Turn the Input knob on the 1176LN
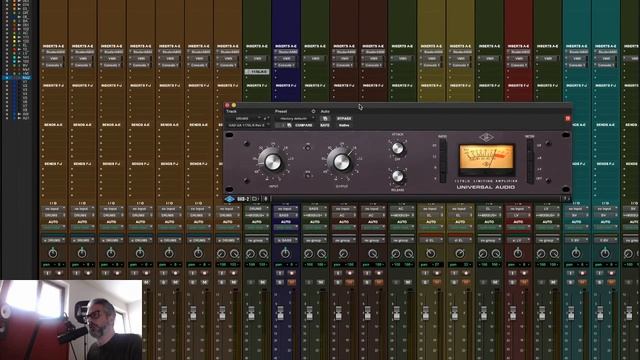640x360 pixels. [x=273, y=162]
